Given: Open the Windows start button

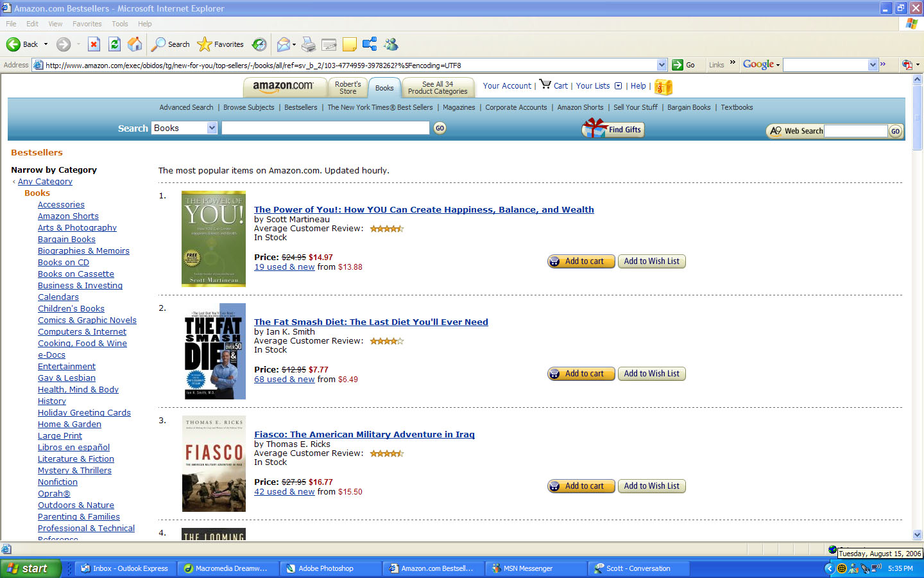Looking at the screenshot, I should [30, 568].
